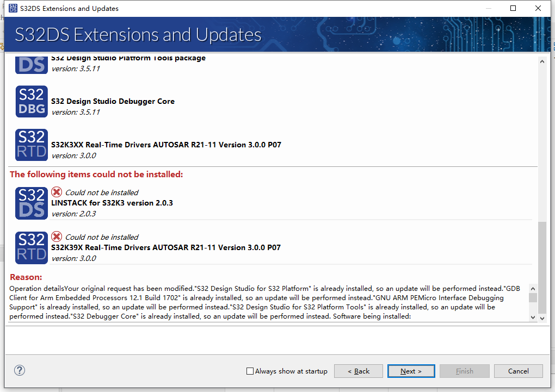The height and width of the screenshot is (392, 555).
Task: Go back using the Back button
Action: click(358, 371)
